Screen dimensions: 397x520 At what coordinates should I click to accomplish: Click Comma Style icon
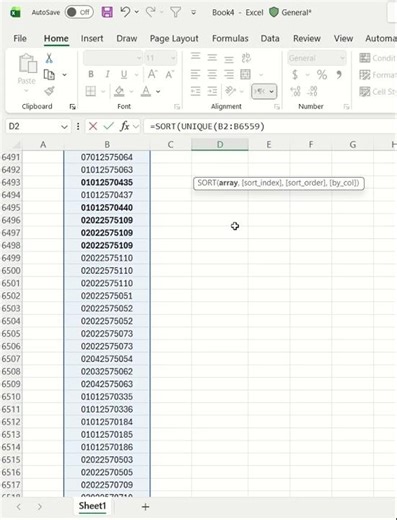pyautogui.click(x=339, y=75)
